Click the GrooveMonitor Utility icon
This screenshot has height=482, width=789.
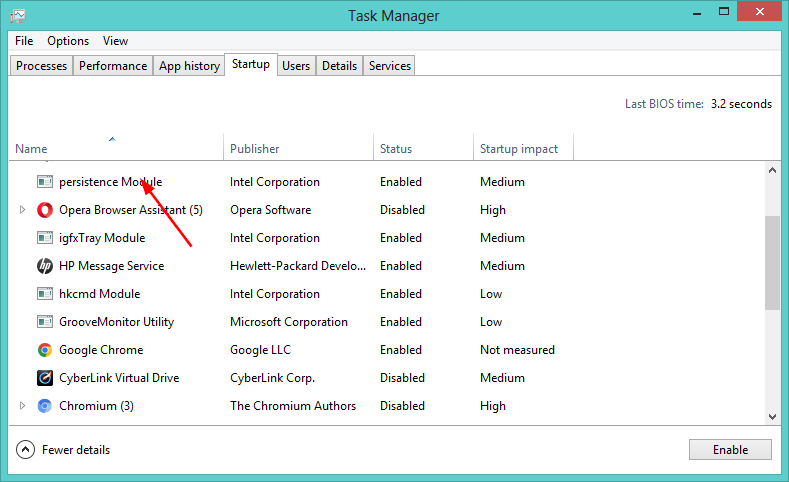point(45,322)
